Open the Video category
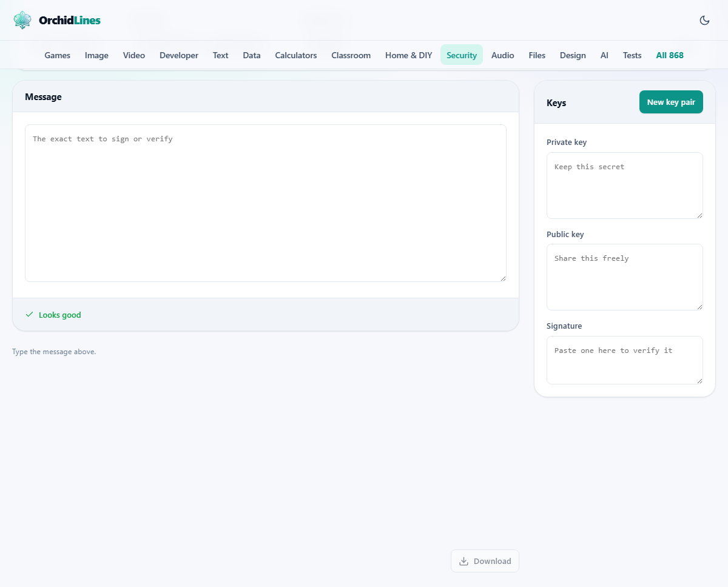Viewport: 728px width, 587px height. 134,55
